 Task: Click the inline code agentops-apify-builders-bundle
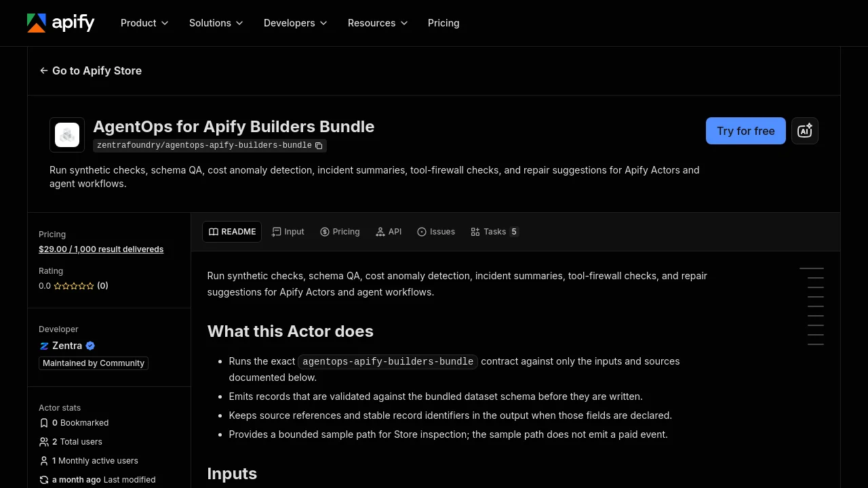point(388,362)
